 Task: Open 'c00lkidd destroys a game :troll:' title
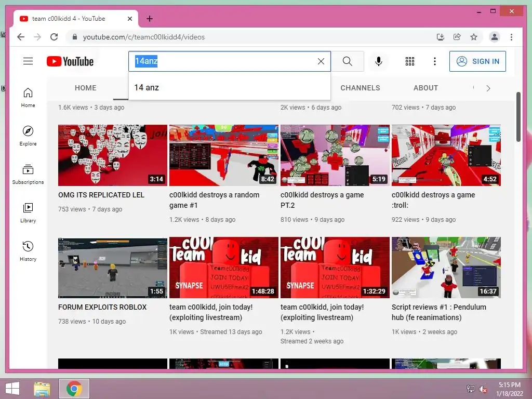433,200
